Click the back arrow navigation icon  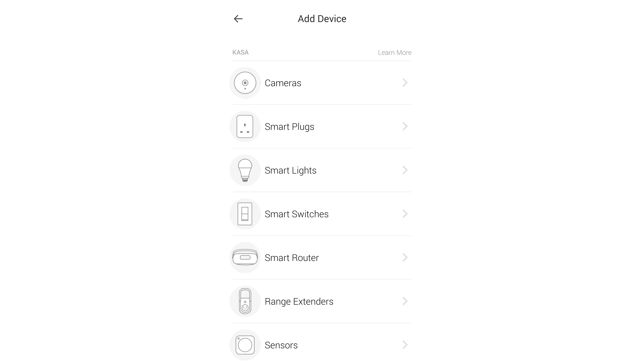coord(238,19)
